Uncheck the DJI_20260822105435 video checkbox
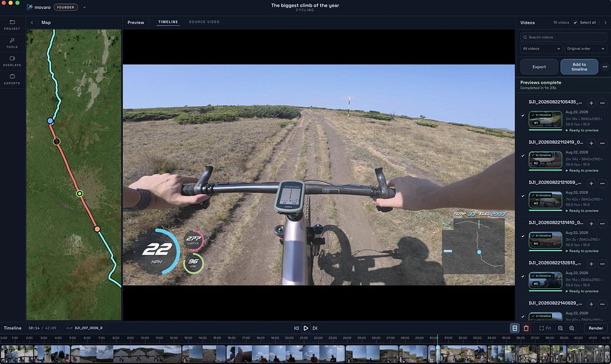The width and height of the screenshot is (611, 364). coord(523,115)
